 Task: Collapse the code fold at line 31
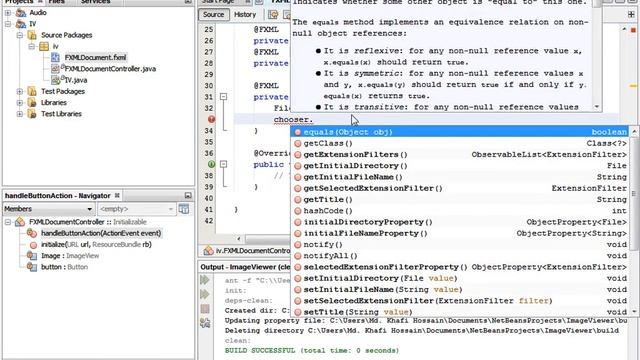pyautogui.click(x=224, y=97)
